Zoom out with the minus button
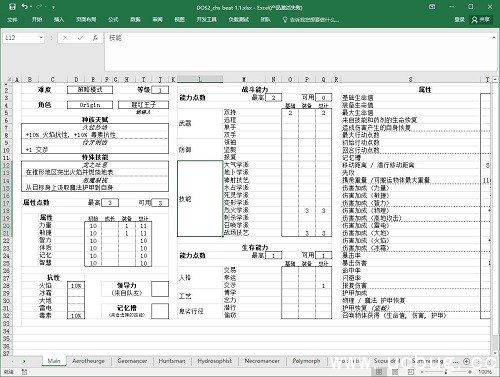The width and height of the screenshot is (500, 377). coord(422,371)
